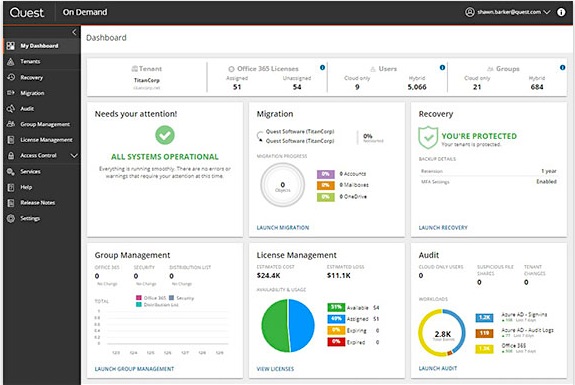Screen dimensions: 575x385
Task: Click the green Available license swatch
Action: coord(336,307)
